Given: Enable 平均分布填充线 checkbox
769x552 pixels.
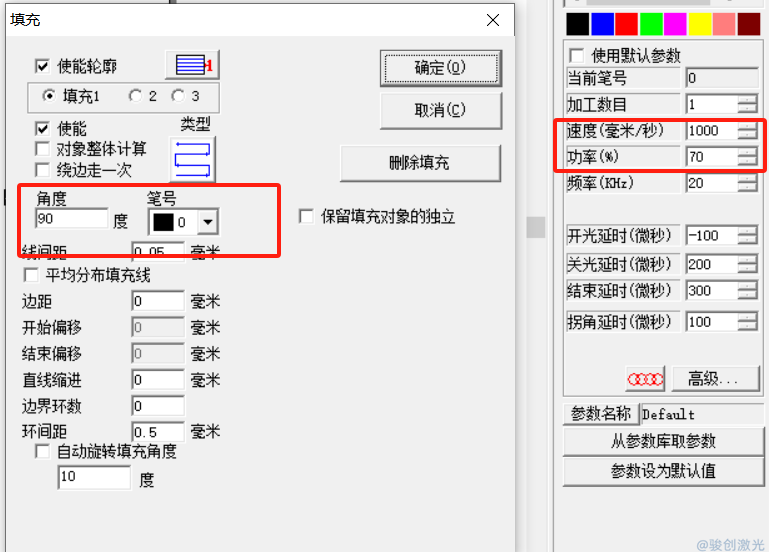Looking at the screenshot, I should 31,275.
